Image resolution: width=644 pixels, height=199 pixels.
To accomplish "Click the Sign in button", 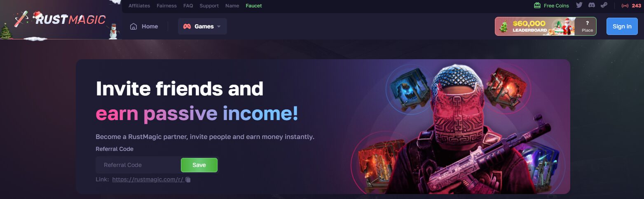I will point(622,26).
